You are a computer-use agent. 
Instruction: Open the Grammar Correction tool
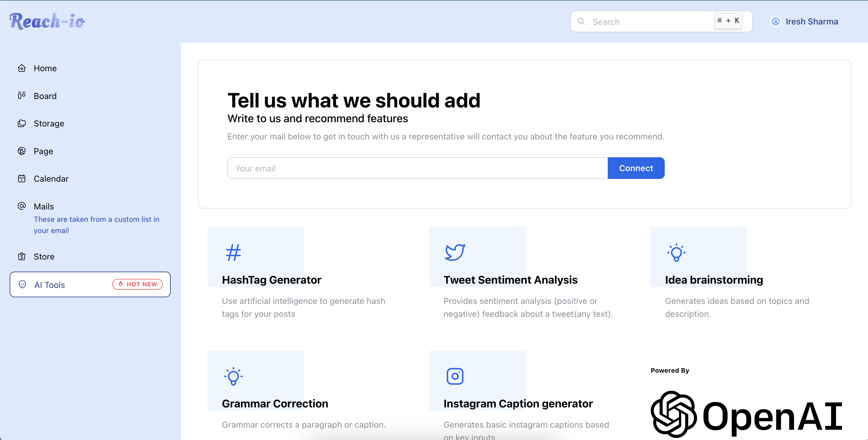(275, 403)
